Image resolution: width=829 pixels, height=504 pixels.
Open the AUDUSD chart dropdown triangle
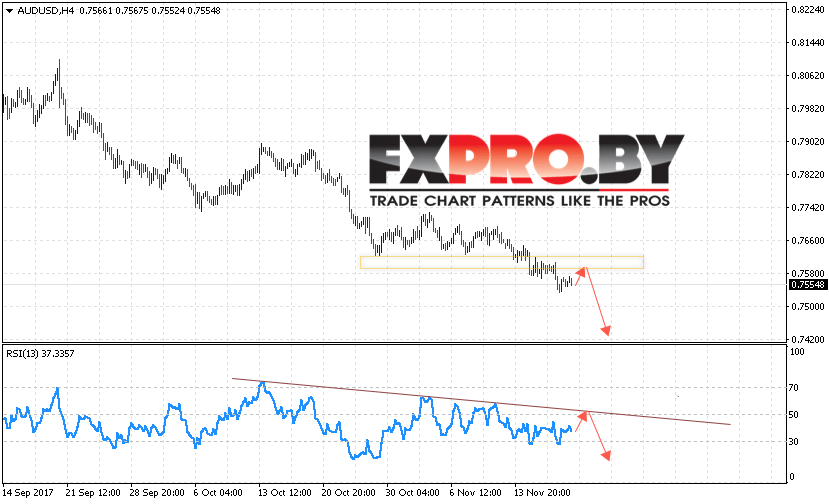9,11
